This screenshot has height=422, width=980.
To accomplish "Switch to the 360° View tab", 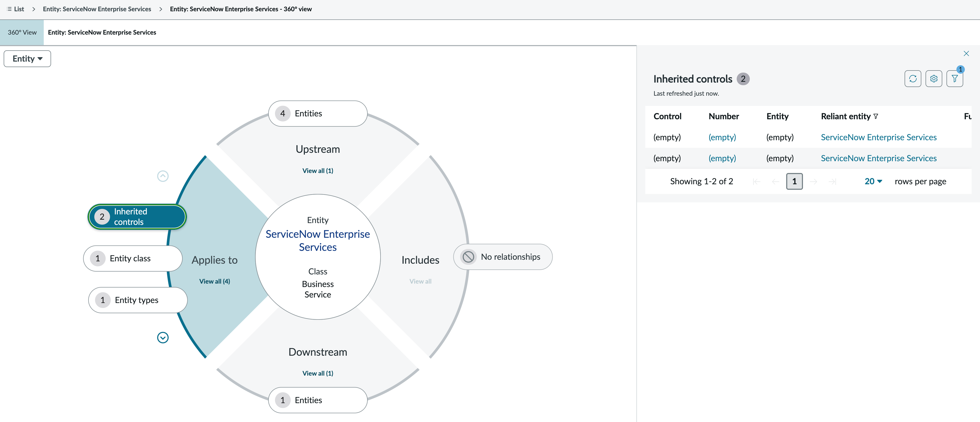I will [22, 33].
